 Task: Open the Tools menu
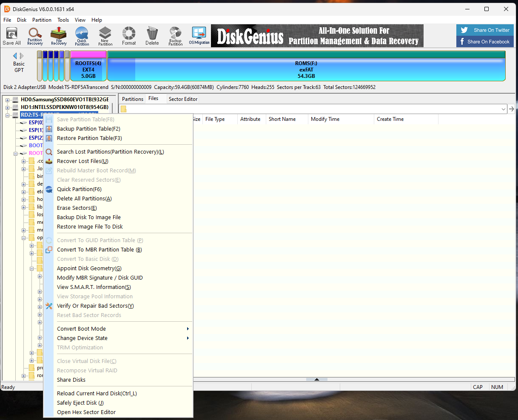click(x=63, y=20)
